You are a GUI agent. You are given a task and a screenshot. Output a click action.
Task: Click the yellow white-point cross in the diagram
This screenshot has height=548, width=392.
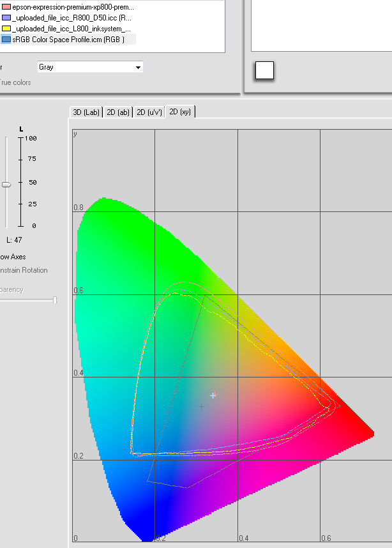coord(213,395)
